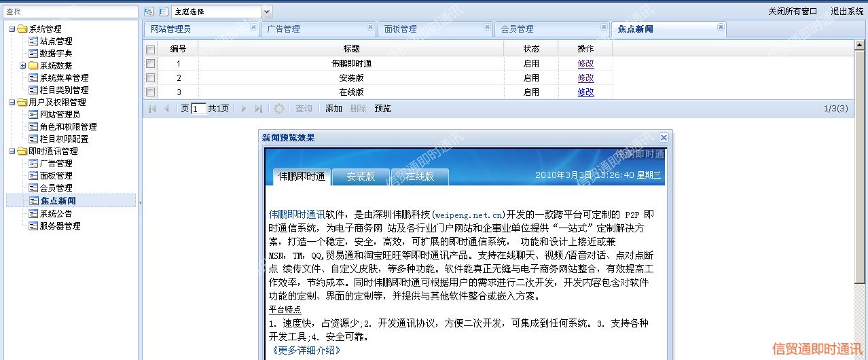868x360 pixels.
Task: Switch to the 会员管理 tab
Action: (551, 29)
